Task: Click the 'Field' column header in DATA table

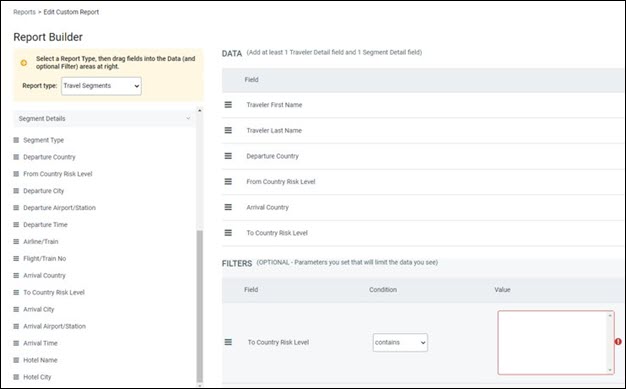Action: [252, 79]
